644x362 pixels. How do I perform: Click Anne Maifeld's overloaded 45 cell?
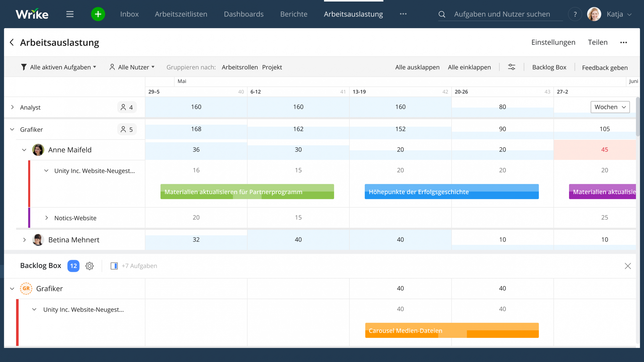tap(595, 150)
